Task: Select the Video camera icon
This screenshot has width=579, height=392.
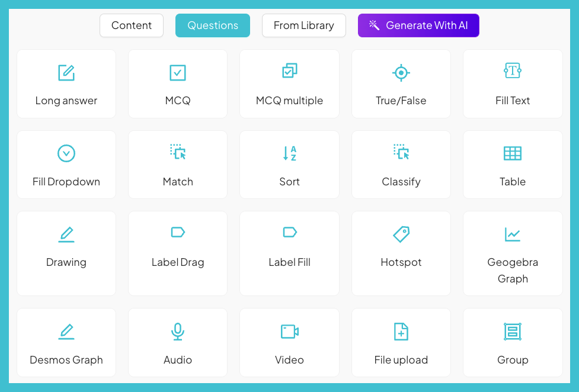Action: pyautogui.click(x=289, y=330)
